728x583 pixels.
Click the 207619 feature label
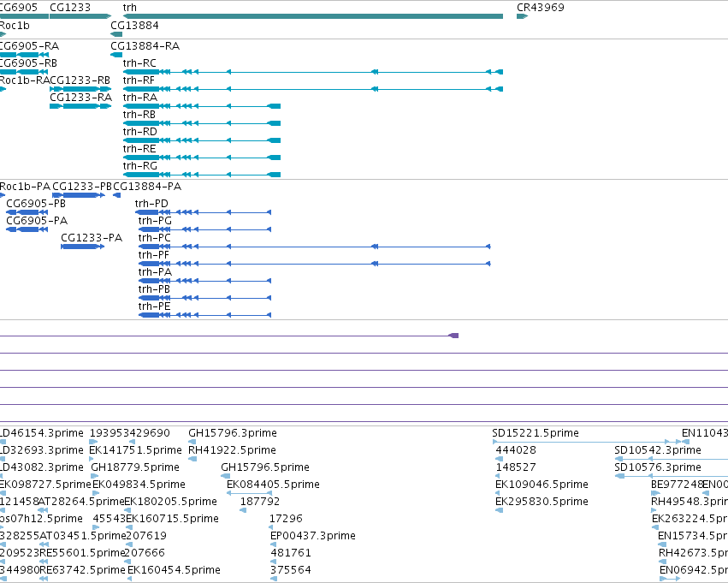[x=146, y=536]
